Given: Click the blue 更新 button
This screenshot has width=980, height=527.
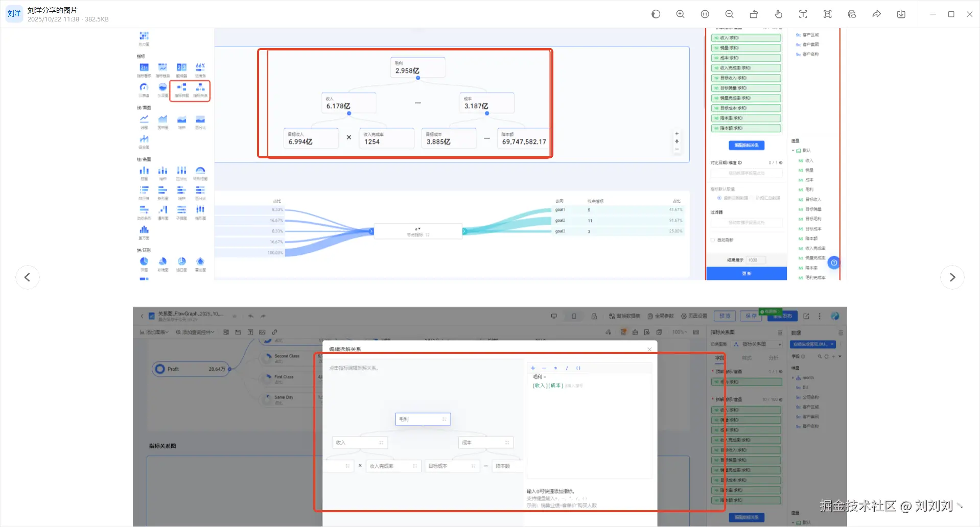Looking at the screenshot, I should coord(746,274).
